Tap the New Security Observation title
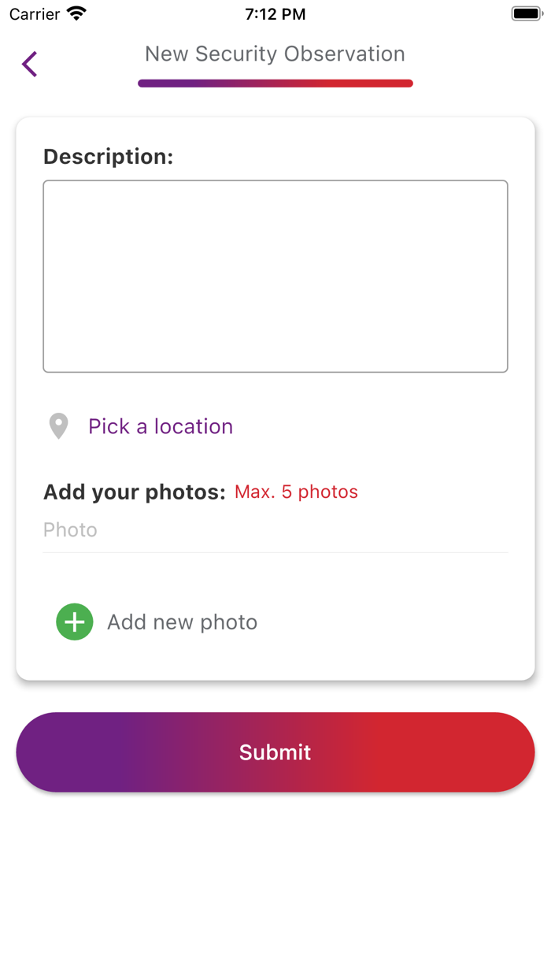Screen dimensions: 551x980 (x=275, y=54)
